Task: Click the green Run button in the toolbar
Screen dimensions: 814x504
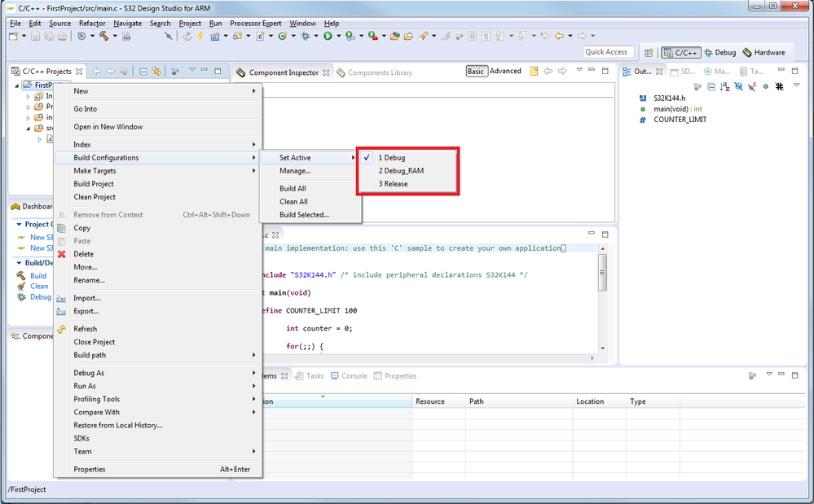Action: point(328,36)
